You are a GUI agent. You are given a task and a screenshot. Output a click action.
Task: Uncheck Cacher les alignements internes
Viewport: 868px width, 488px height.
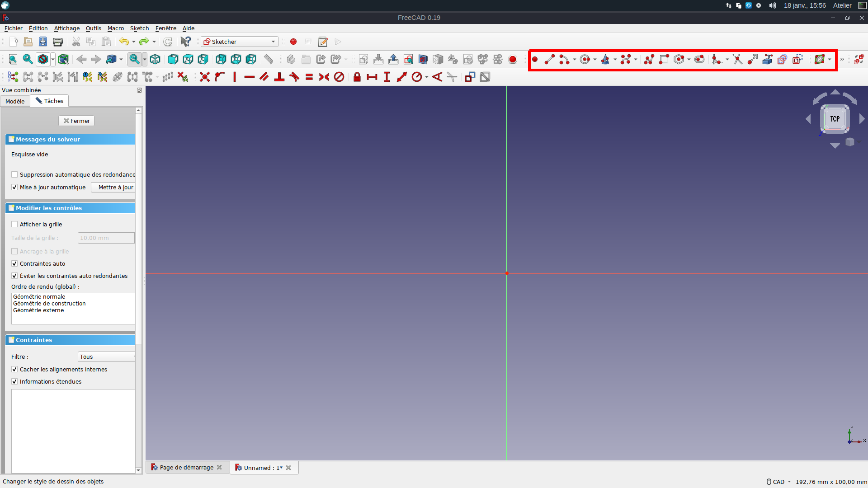(14, 369)
